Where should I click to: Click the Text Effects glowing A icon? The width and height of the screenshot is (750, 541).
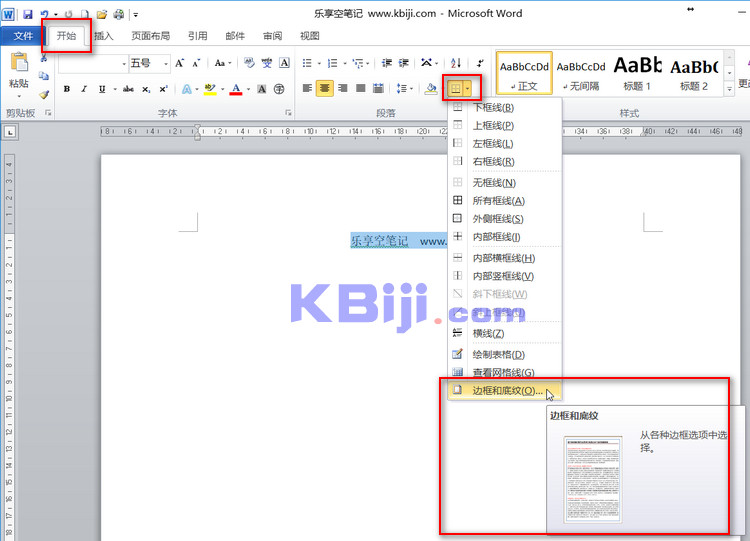pyautogui.click(x=187, y=89)
